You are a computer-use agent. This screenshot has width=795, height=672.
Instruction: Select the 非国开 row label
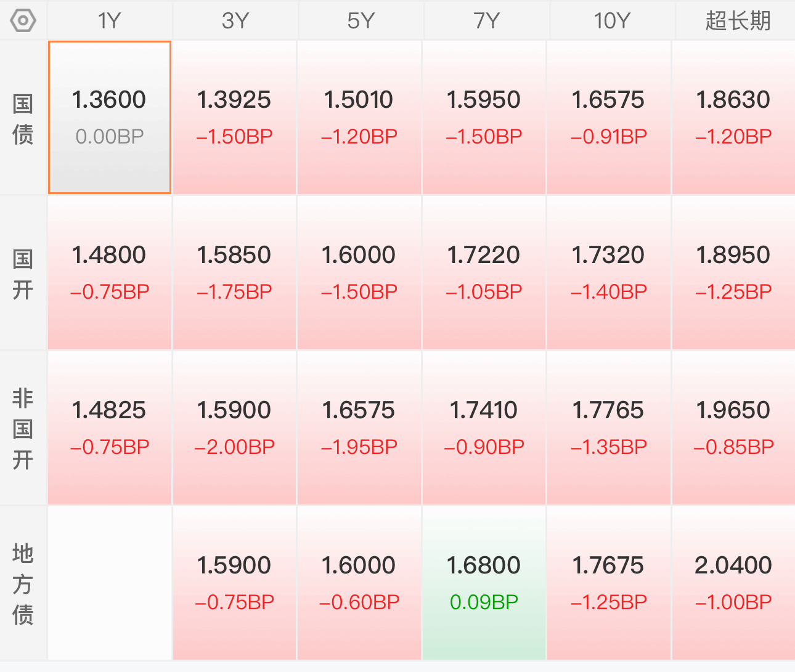[23, 428]
